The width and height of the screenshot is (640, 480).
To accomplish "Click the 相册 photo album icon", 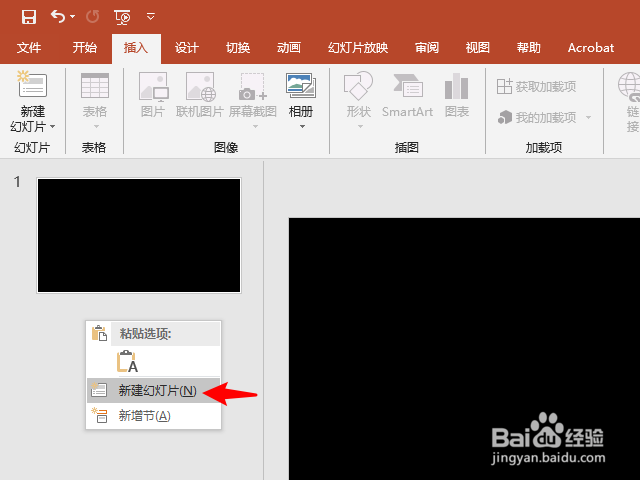I will (301, 85).
